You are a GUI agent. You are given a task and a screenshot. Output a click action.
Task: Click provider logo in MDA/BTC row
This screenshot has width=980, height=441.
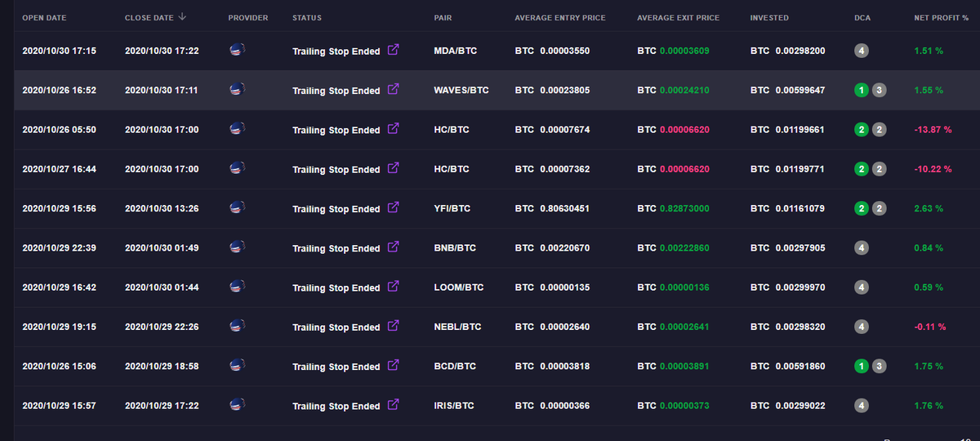[x=238, y=50]
